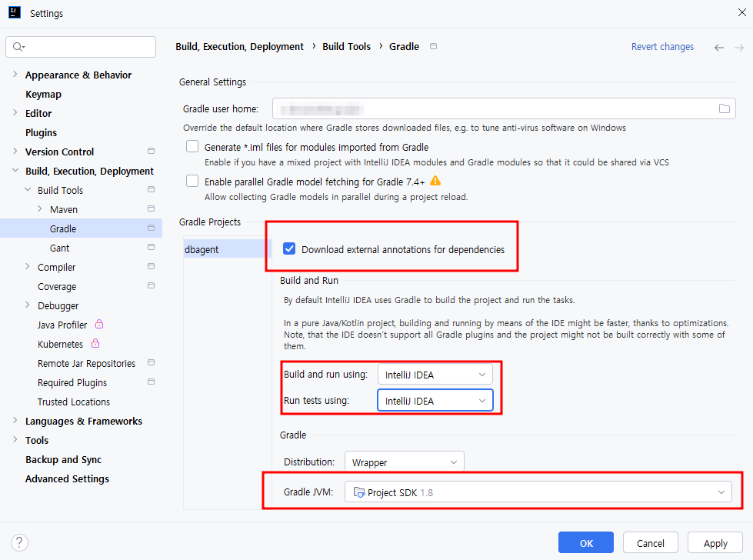
Task: Click project marker icon on Build Tools row
Action: tap(151, 189)
